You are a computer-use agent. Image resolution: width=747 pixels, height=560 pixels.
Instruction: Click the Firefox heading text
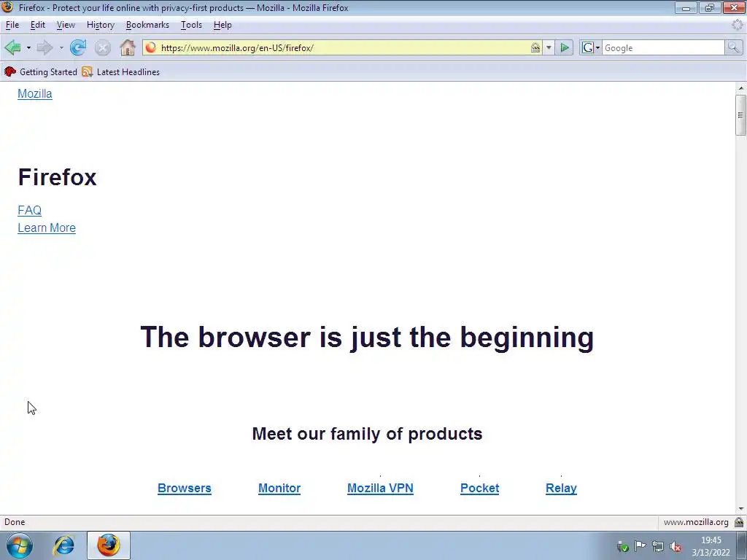point(57,178)
